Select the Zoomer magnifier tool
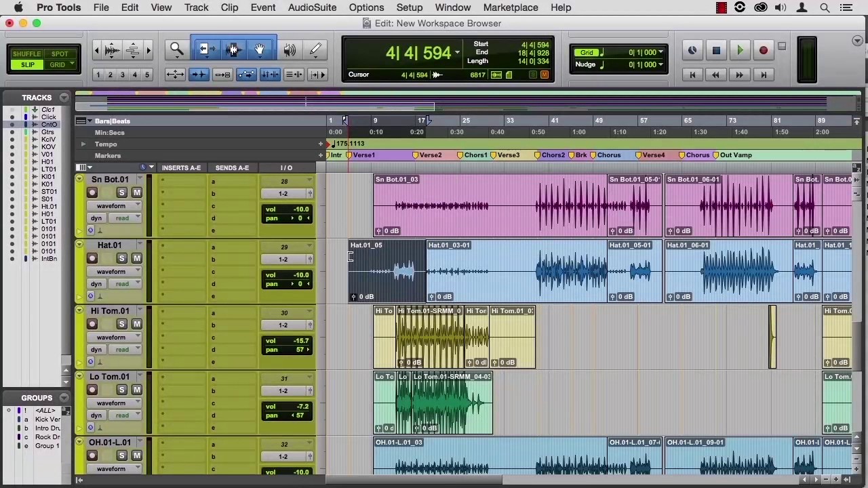Screen dimensions: 868x488 (x=176, y=49)
